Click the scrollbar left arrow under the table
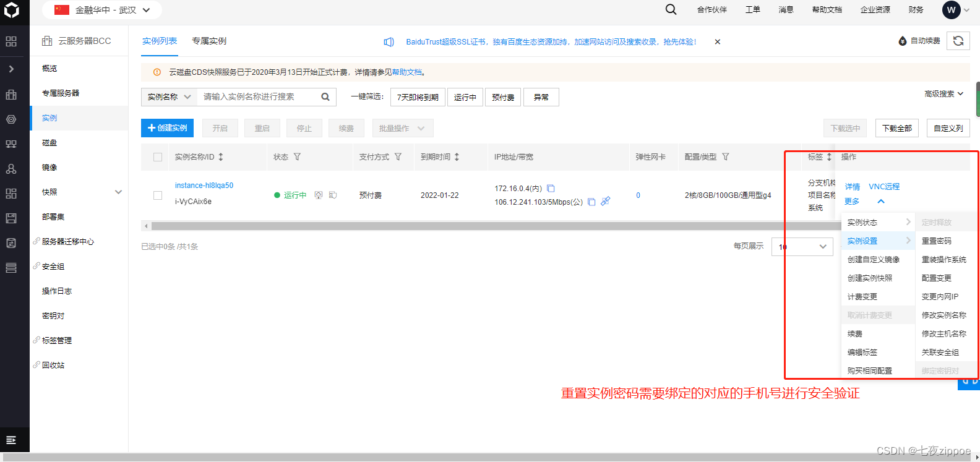Screen dimensions: 980x462 (x=146, y=226)
